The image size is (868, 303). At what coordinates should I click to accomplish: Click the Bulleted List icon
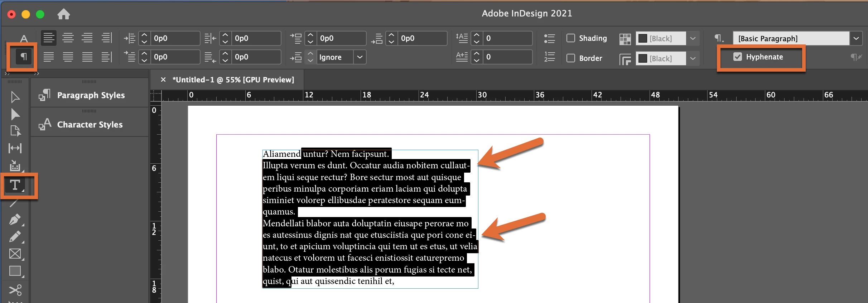point(549,38)
